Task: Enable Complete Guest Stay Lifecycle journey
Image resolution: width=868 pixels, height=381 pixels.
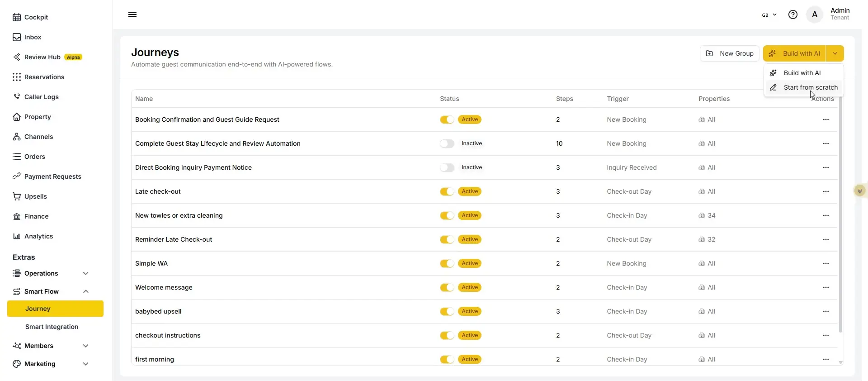Action: (447, 143)
